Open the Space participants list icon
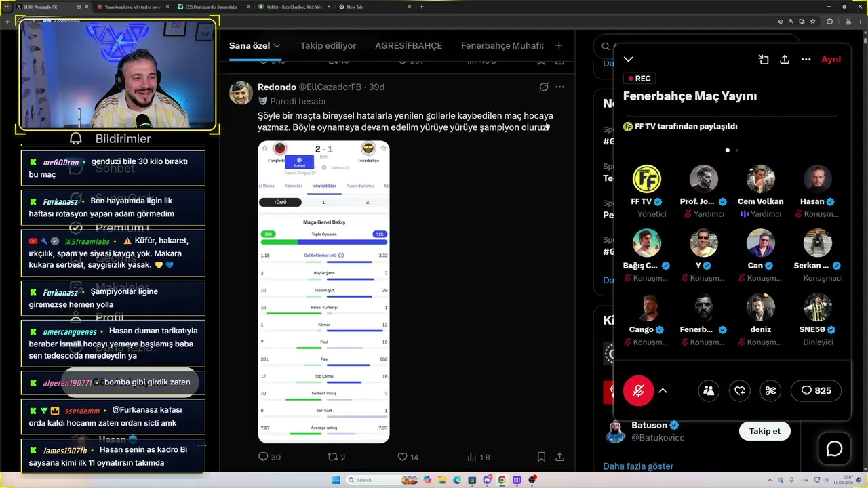Image resolution: width=868 pixels, height=488 pixels. 709,390
